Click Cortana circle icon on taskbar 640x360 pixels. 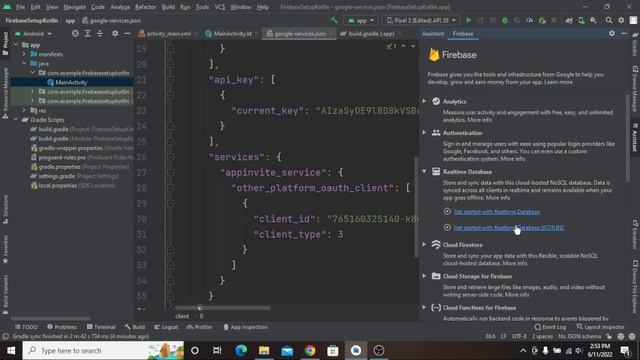(195, 351)
